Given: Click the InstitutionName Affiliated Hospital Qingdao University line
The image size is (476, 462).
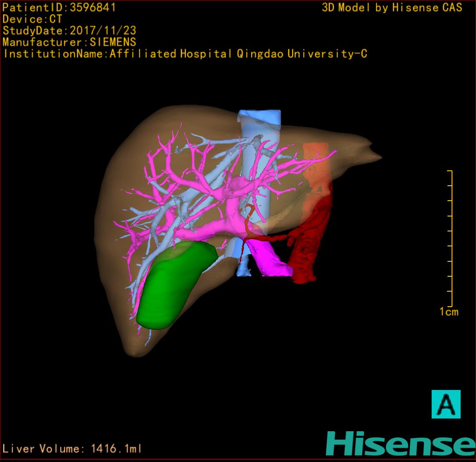Looking at the screenshot, I should (185, 54).
